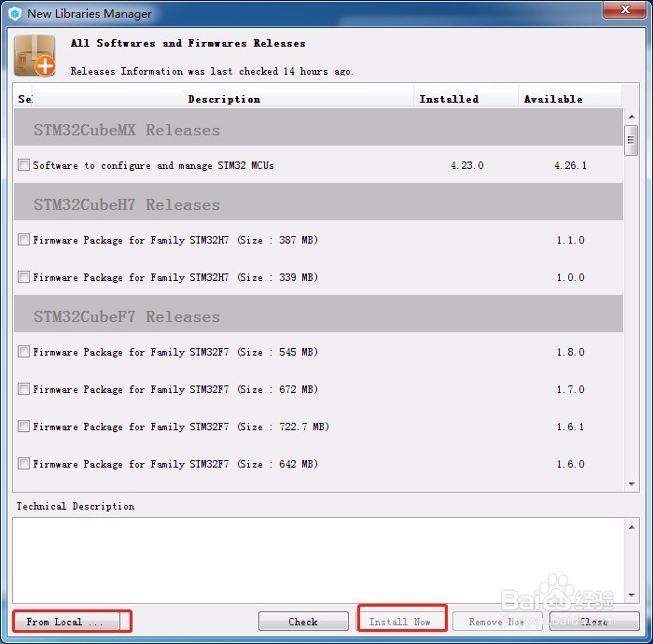
Task: Check the STM32F7 722.7 MB package checkbox
Action: pyautogui.click(x=23, y=427)
